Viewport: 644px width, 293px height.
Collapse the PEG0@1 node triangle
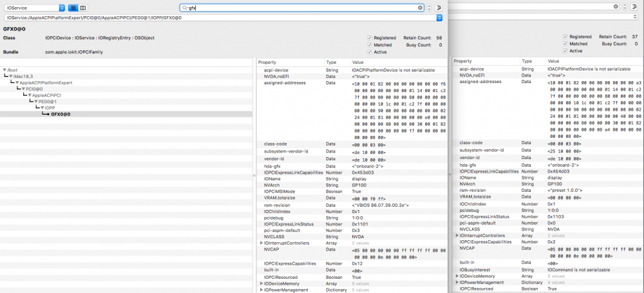click(x=36, y=102)
